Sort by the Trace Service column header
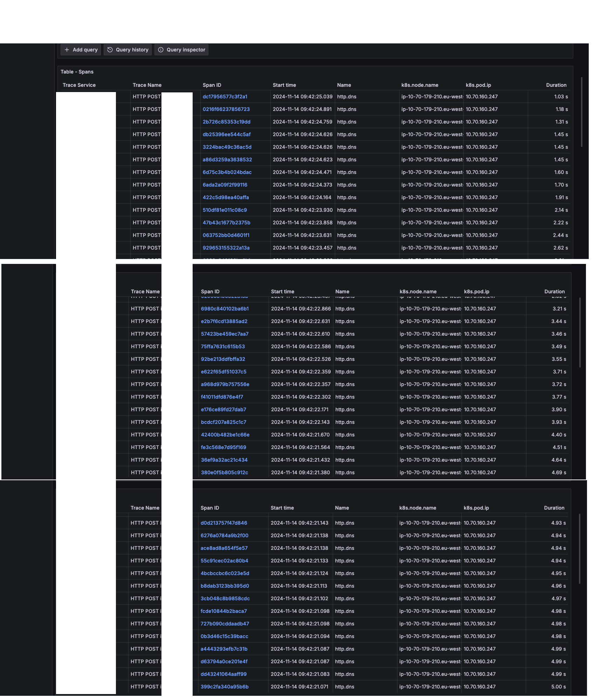 pos(79,85)
